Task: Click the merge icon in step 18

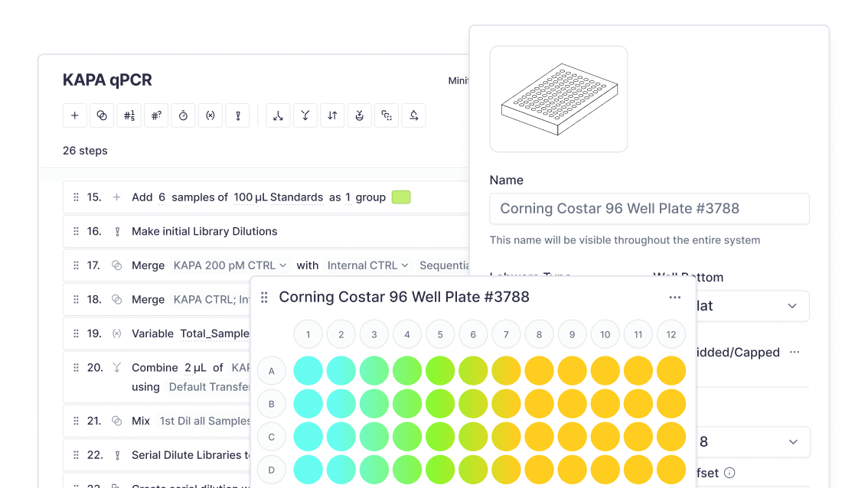Action: [x=117, y=299]
